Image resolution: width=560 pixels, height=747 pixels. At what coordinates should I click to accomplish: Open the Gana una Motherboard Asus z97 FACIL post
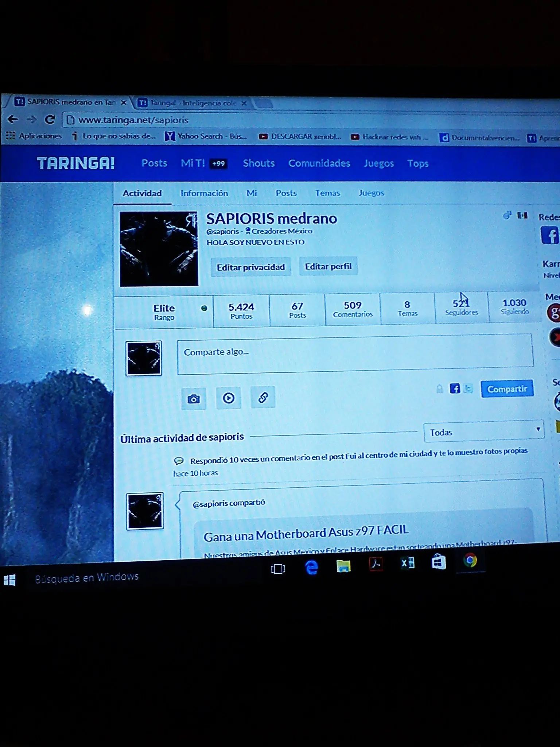pyautogui.click(x=306, y=533)
